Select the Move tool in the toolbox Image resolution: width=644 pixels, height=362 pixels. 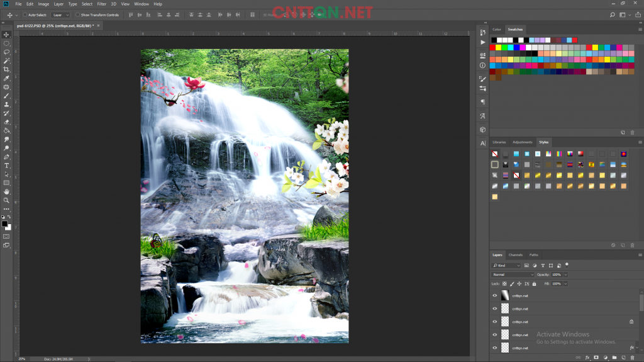(x=6, y=35)
